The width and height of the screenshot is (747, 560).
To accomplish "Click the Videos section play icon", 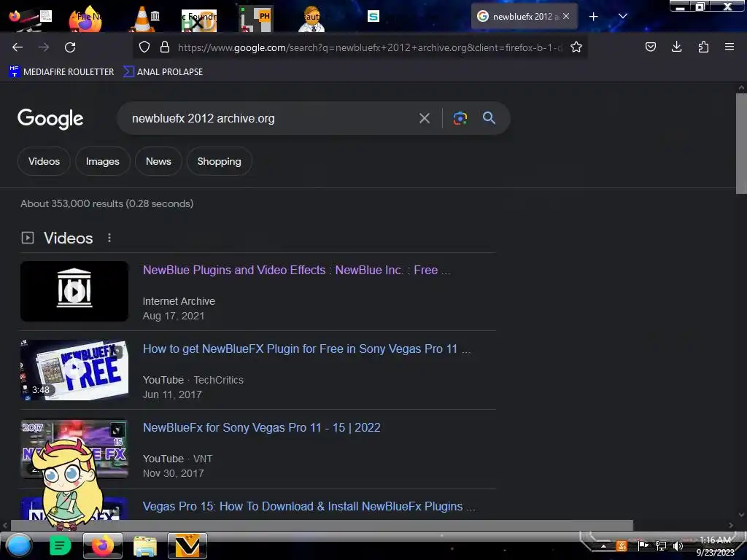I will point(28,238).
